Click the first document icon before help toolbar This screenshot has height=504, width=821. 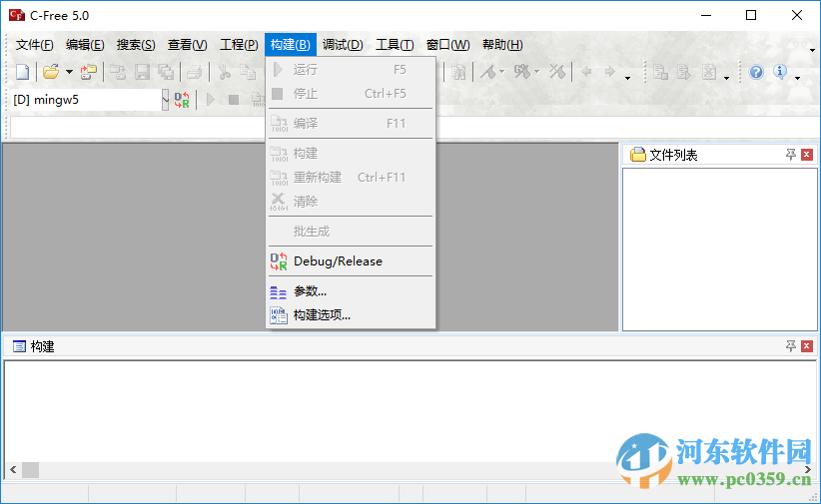660,72
